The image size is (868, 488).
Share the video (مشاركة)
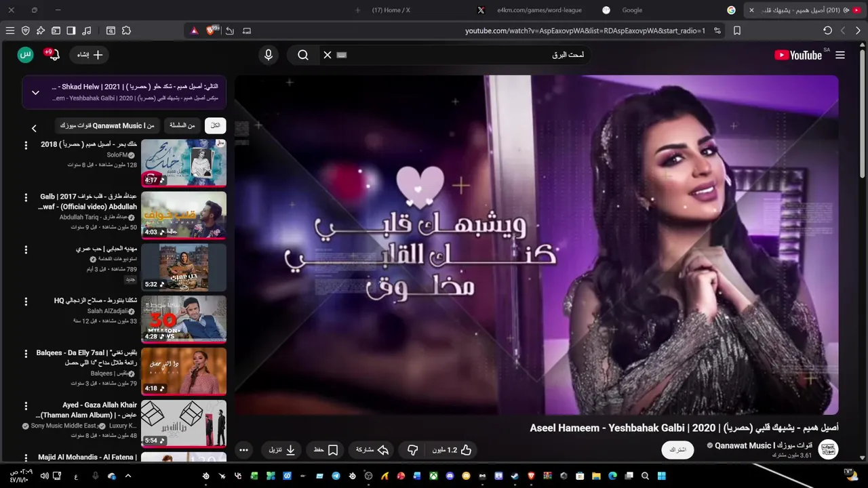(372, 450)
